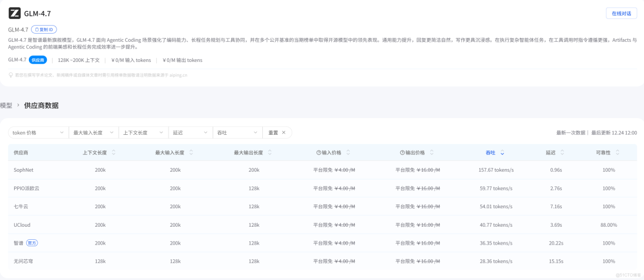Viewport: 644px width, 280px height.
Task: Click the 128K ~200K 上下文 info text
Action: (78, 60)
